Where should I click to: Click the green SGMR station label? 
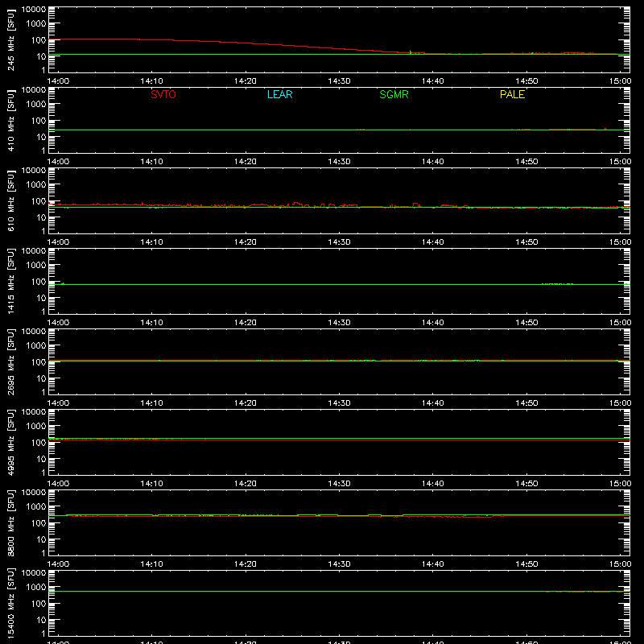pos(394,94)
